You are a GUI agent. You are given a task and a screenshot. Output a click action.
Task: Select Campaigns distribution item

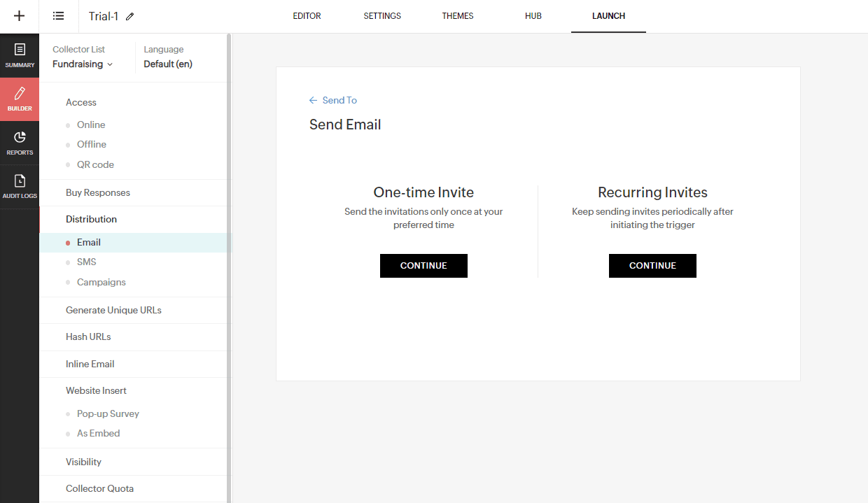coord(101,282)
